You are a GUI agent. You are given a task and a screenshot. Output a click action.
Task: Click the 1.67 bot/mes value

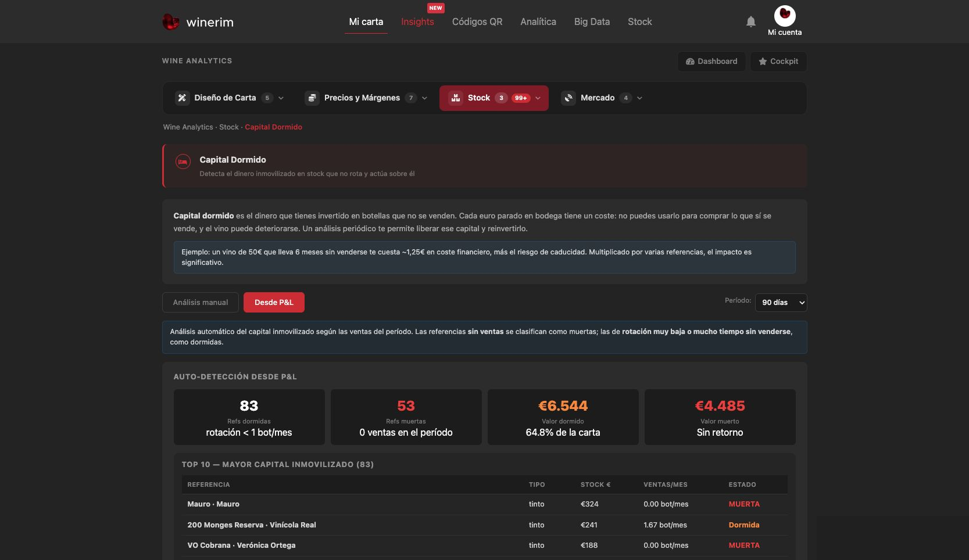tap(665, 525)
